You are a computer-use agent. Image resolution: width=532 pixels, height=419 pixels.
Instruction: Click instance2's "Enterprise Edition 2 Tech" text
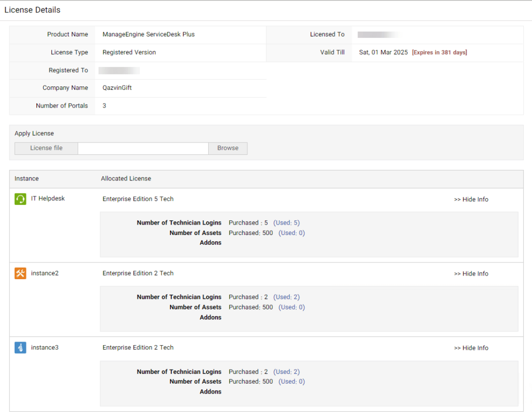click(x=138, y=273)
